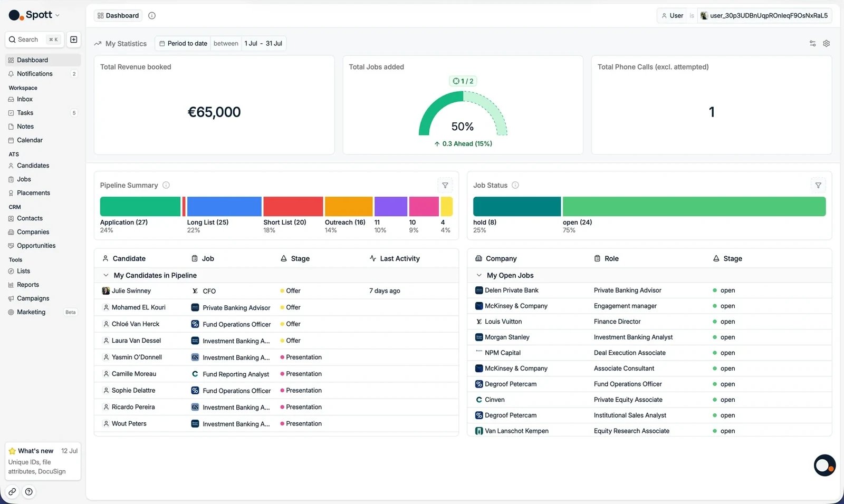
Task: Click the Cinven company logo icon
Action: click(x=479, y=400)
